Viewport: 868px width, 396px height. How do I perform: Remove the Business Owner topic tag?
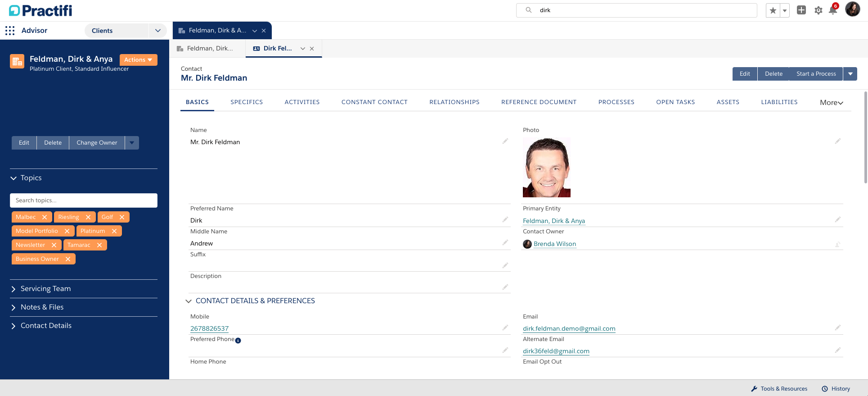click(68, 259)
